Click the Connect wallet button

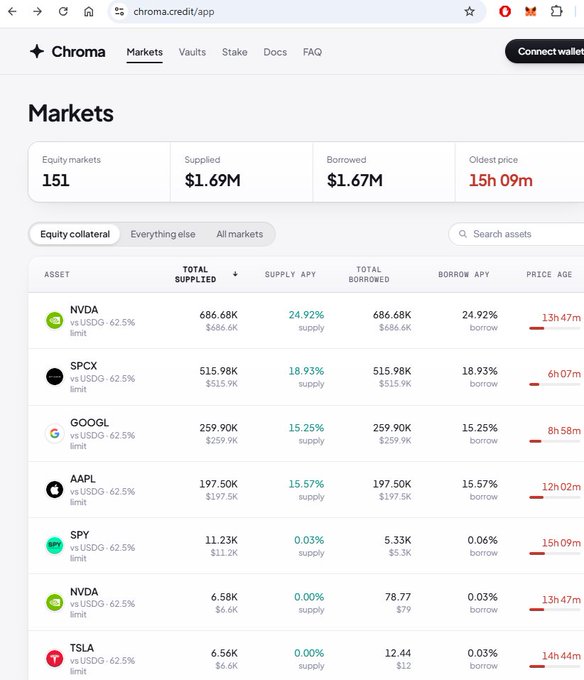coord(545,51)
